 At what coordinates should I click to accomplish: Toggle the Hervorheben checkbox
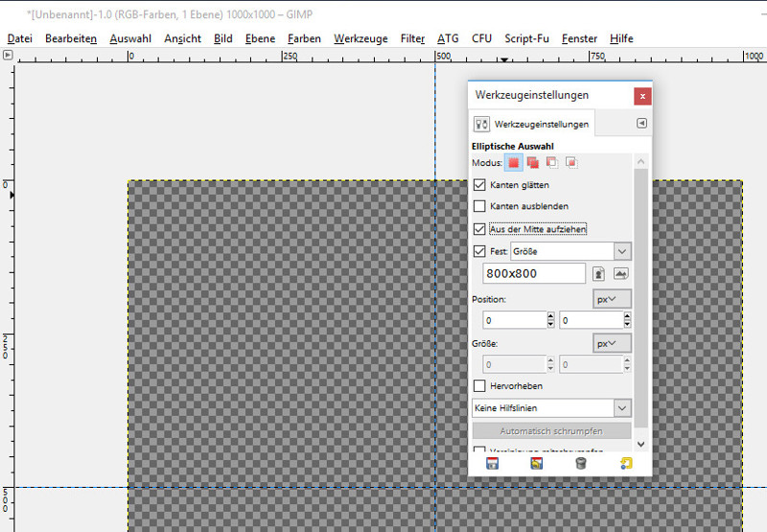click(480, 385)
